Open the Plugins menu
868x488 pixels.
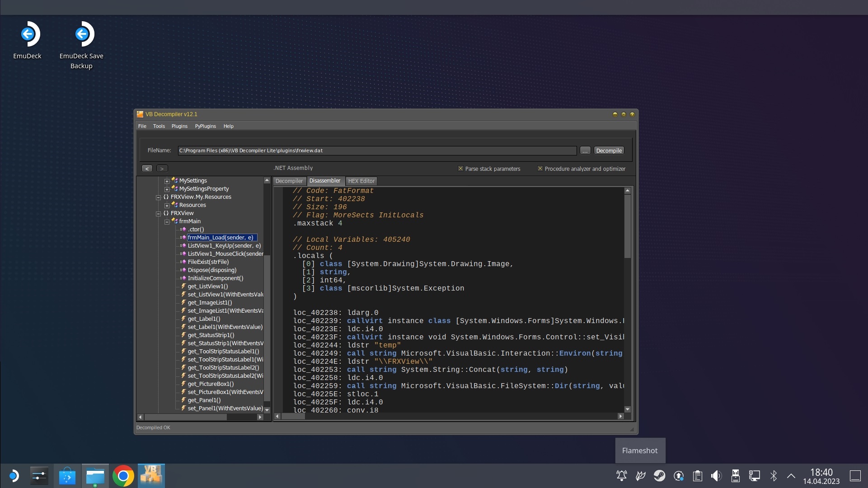pyautogui.click(x=179, y=126)
